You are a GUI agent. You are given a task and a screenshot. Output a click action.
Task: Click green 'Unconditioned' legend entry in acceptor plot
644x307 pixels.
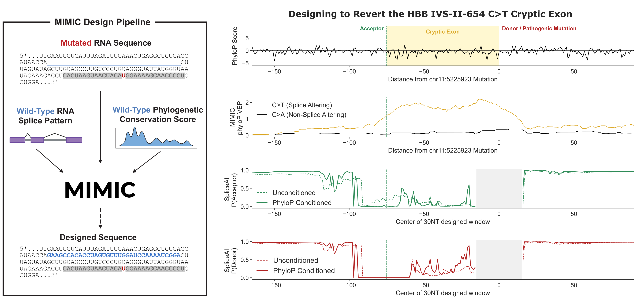tap(294, 193)
